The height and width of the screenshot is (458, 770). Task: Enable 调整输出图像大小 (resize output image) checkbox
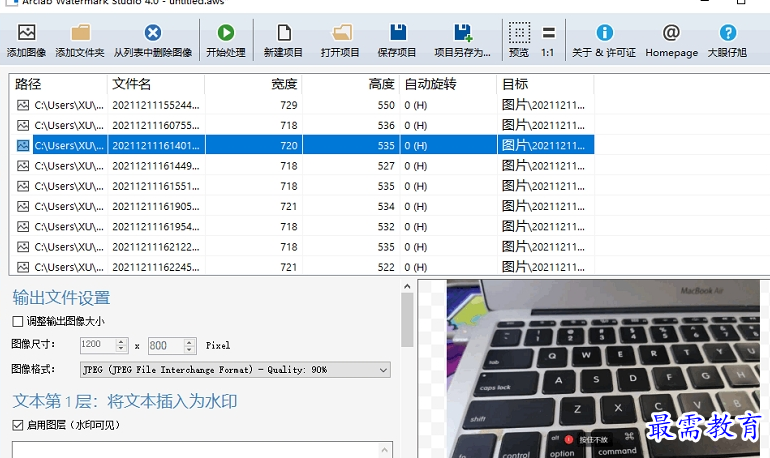[18, 322]
